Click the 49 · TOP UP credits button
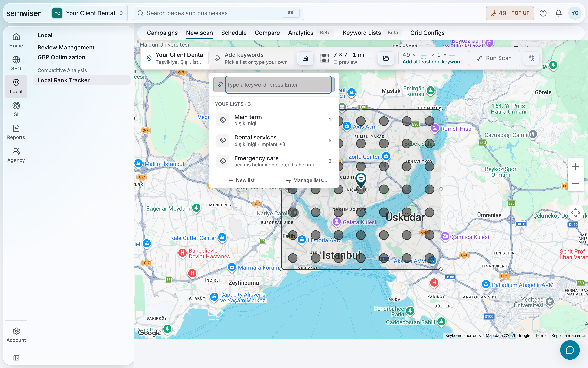The image size is (588, 368). tap(510, 13)
